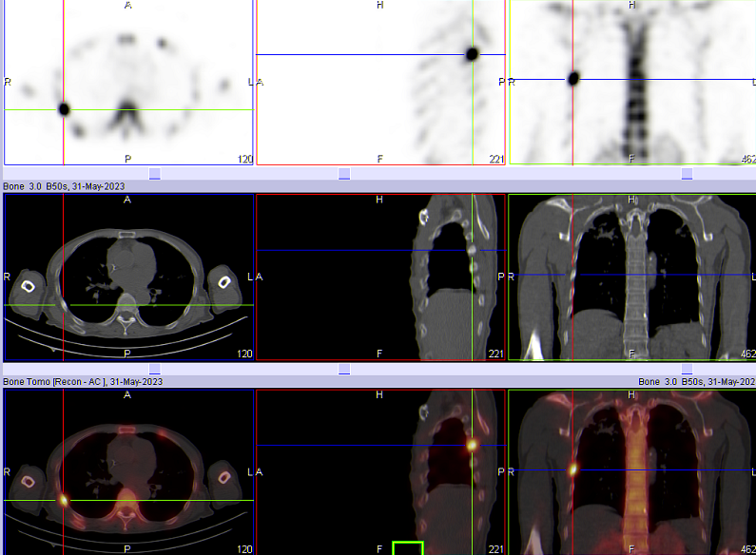
Task: Select handle above the fused sagittal view
Action: [x=344, y=369]
